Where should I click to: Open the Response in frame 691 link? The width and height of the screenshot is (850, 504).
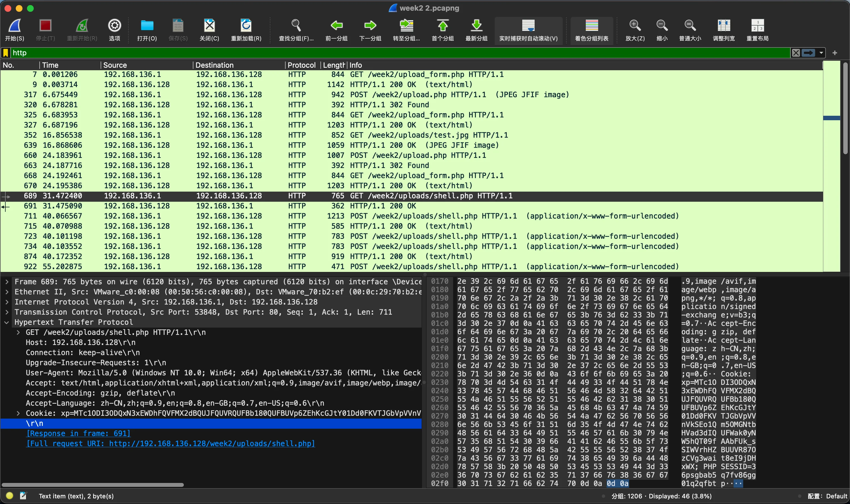click(x=78, y=433)
